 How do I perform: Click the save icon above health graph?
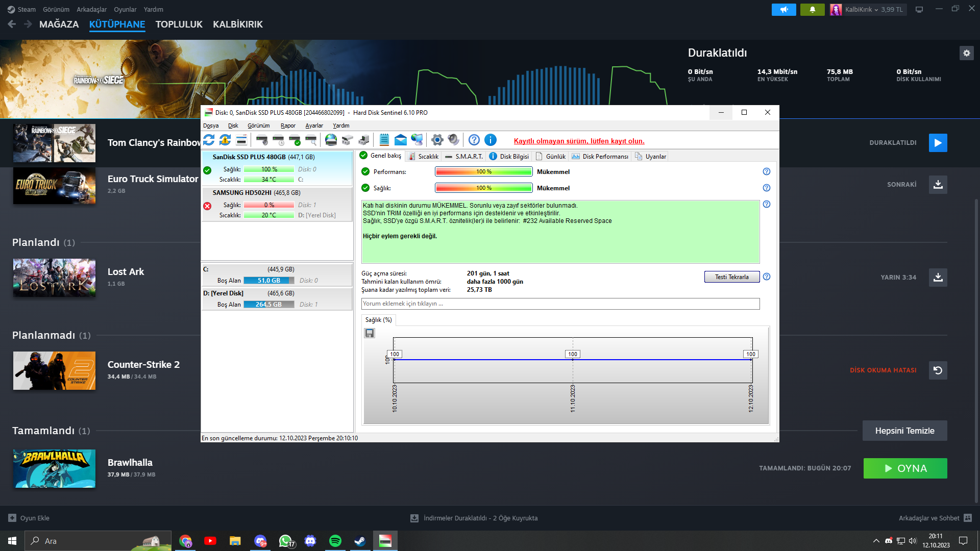370,333
